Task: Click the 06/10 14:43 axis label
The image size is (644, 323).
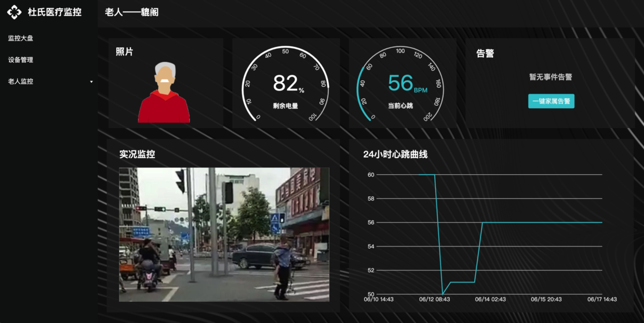Action: coord(379,300)
